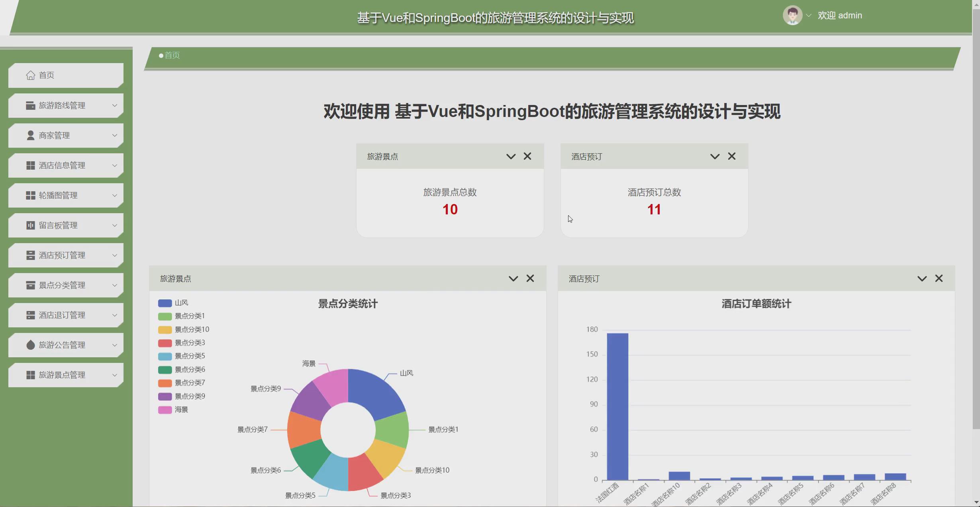Expand the 酒店预订管理 submenu arrow
980x507 pixels.
(x=115, y=255)
